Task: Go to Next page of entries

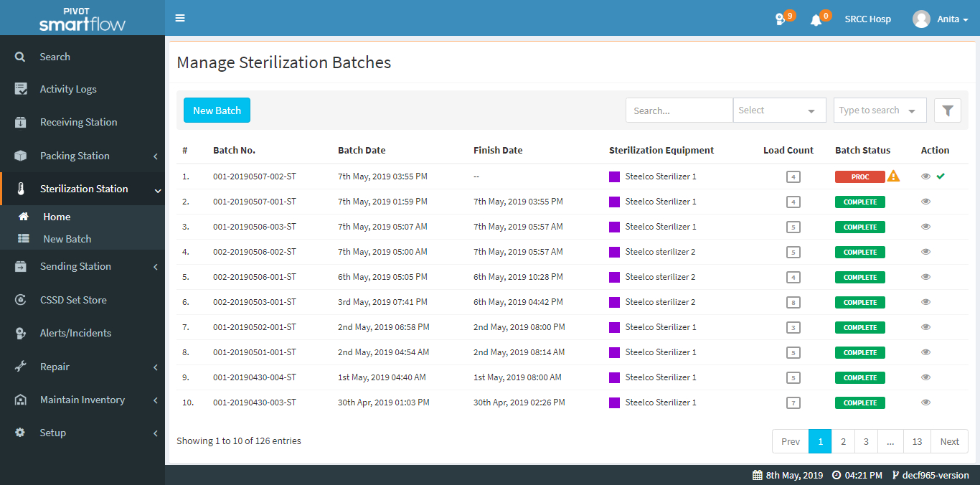Action: coord(949,441)
